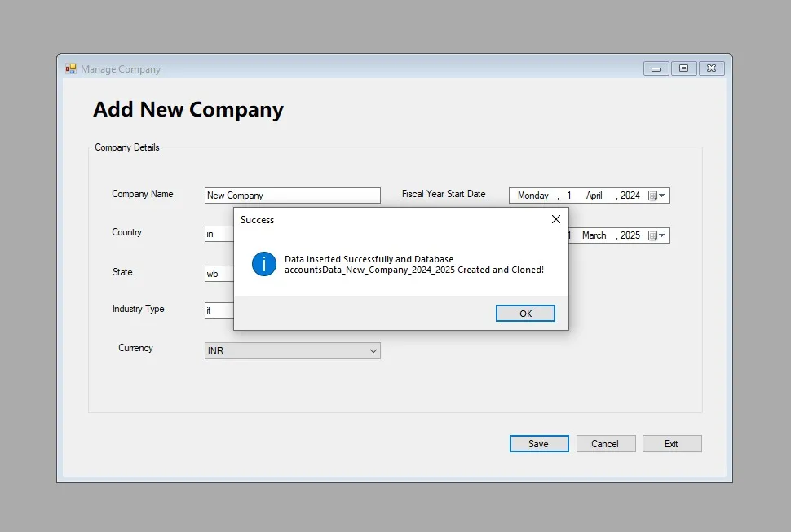Click the Manage Company title bar icon
Image resolution: width=791 pixels, height=532 pixels.
[x=71, y=68]
